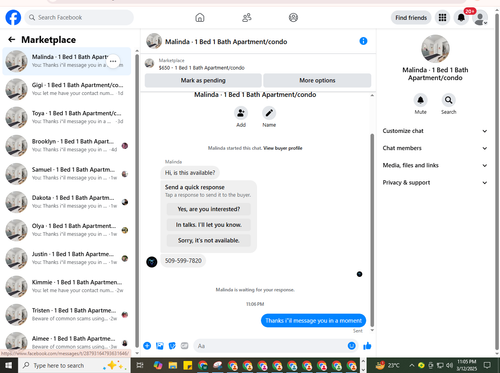The width and height of the screenshot is (500, 373).
Task: Choose a sticker icon in composer
Action: pos(172,346)
